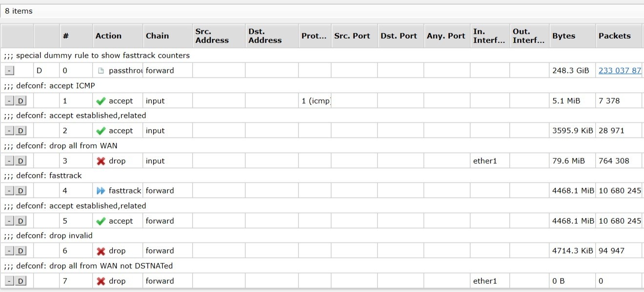Remove rule 0 with the minus button
Screen dimensions: 644x292
9,71
